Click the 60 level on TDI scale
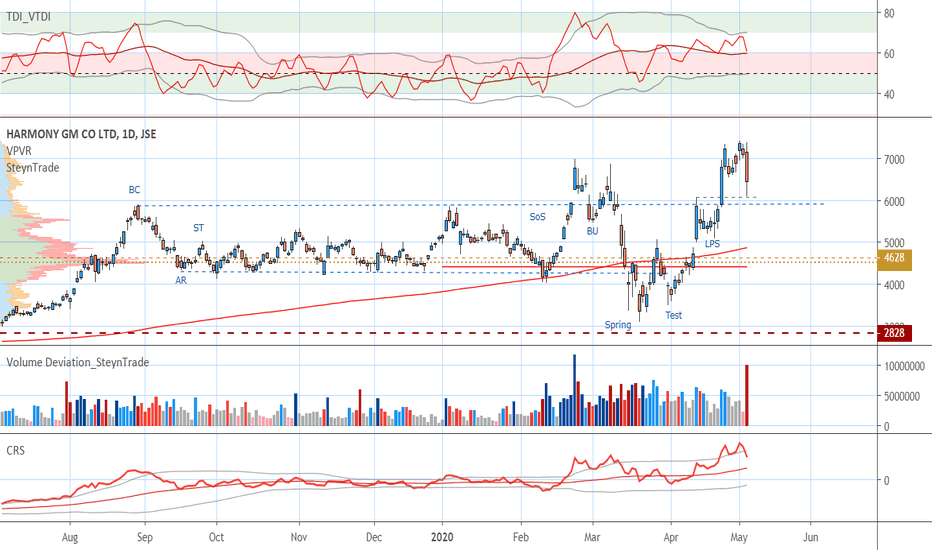The image size is (932, 550). 889,54
